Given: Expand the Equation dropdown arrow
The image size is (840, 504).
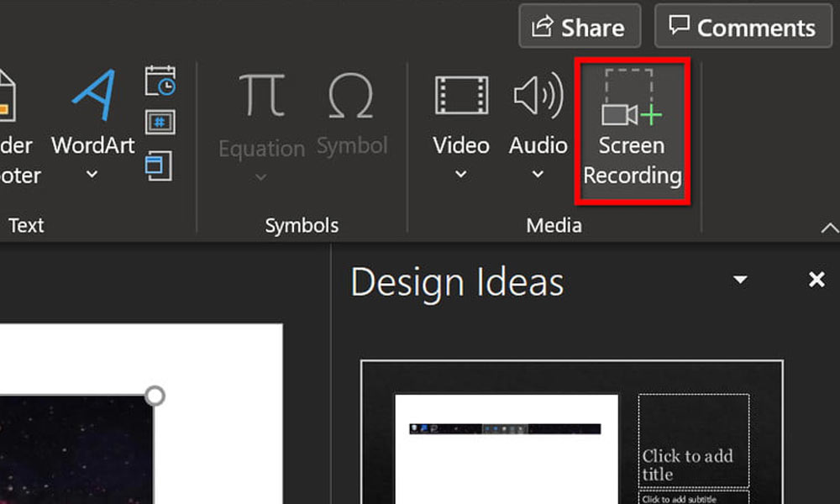Looking at the screenshot, I should [260, 176].
